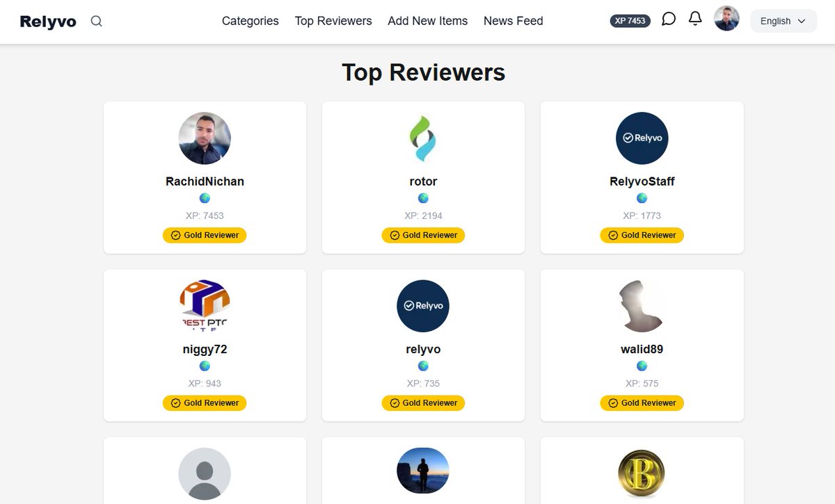Click the niggy72 username
The width and height of the screenshot is (835, 504).
coord(205,349)
